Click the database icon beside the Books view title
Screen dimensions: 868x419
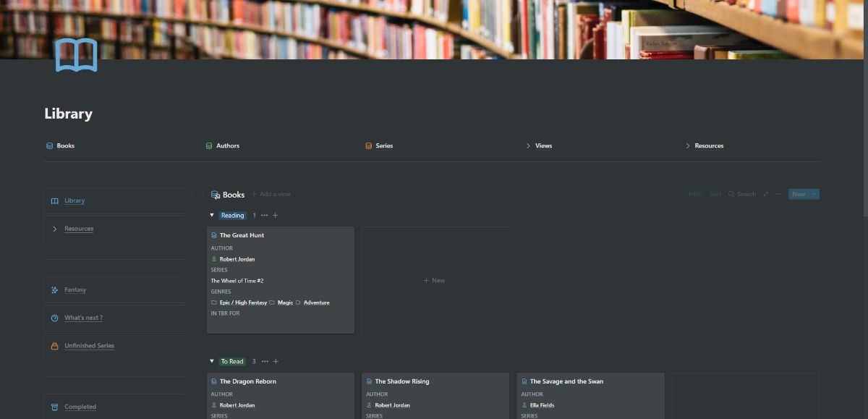(214, 194)
